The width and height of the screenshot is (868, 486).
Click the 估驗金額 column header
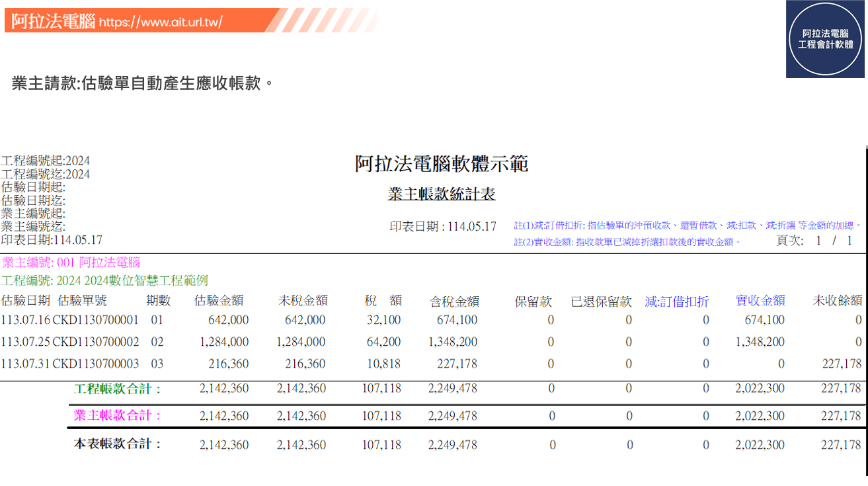(x=219, y=301)
